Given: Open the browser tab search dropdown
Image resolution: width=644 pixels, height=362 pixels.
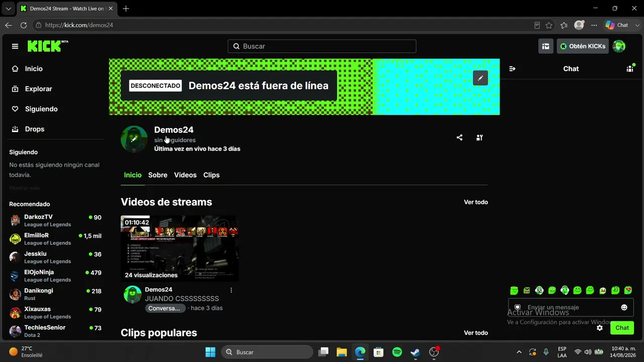Looking at the screenshot, I should coord(8,9).
